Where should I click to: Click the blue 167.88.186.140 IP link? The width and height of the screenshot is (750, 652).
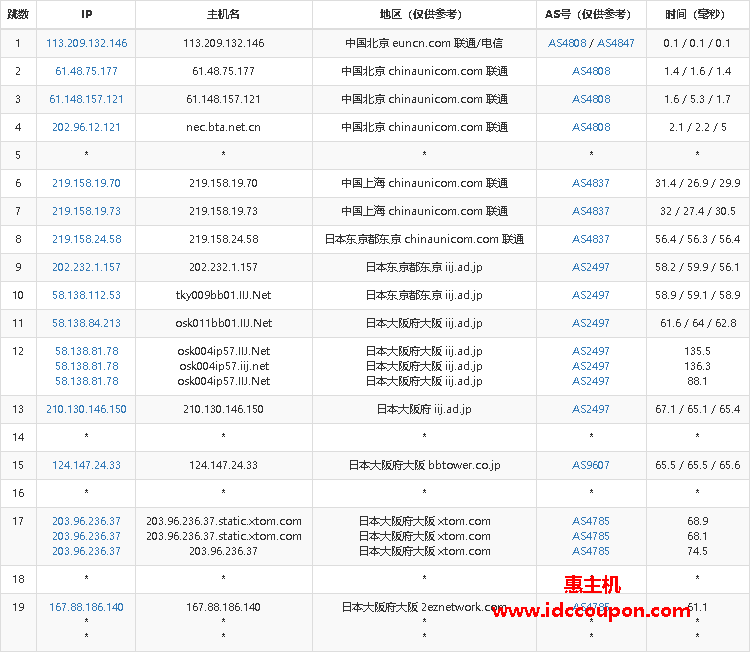tap(86, 608)
